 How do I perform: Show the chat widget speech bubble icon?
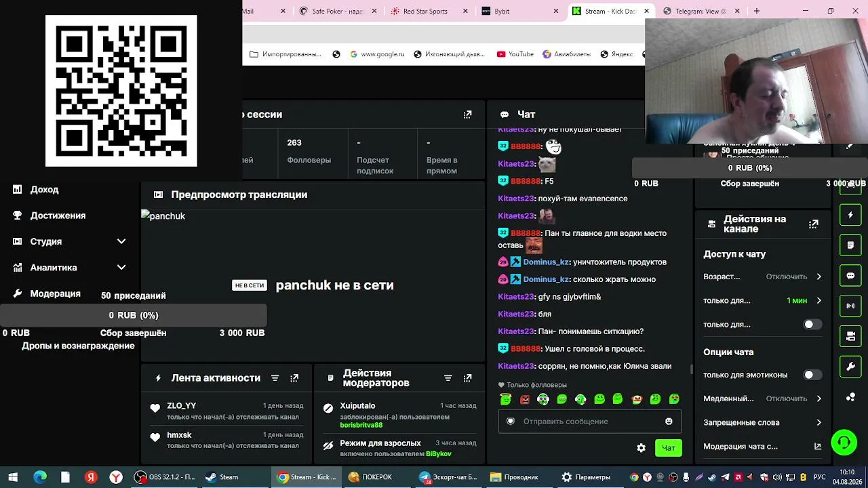(x=850, y=276)
